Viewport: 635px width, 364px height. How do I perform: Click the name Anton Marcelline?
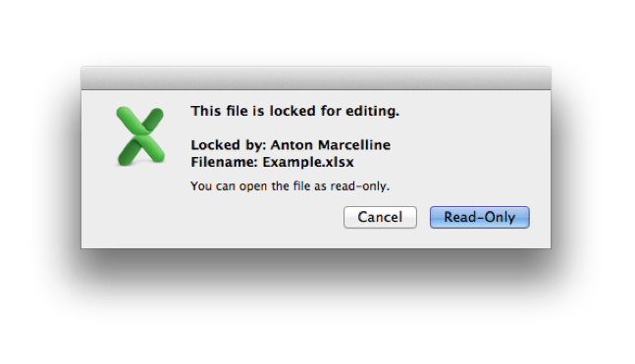pyautogui.click(x=331, y=145)
